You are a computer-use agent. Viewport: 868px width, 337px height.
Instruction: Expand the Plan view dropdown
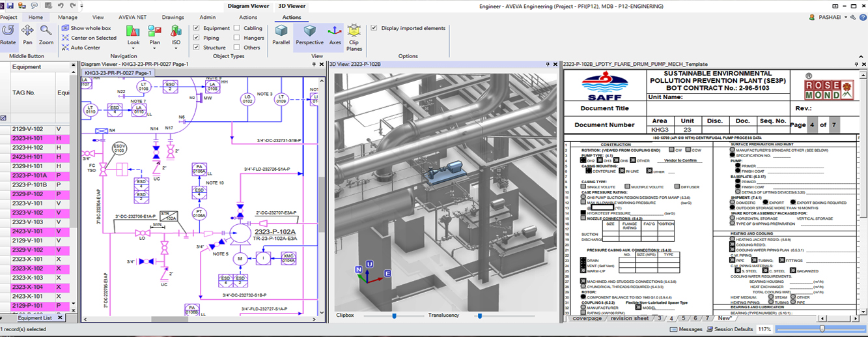click(x=154, y=42)
